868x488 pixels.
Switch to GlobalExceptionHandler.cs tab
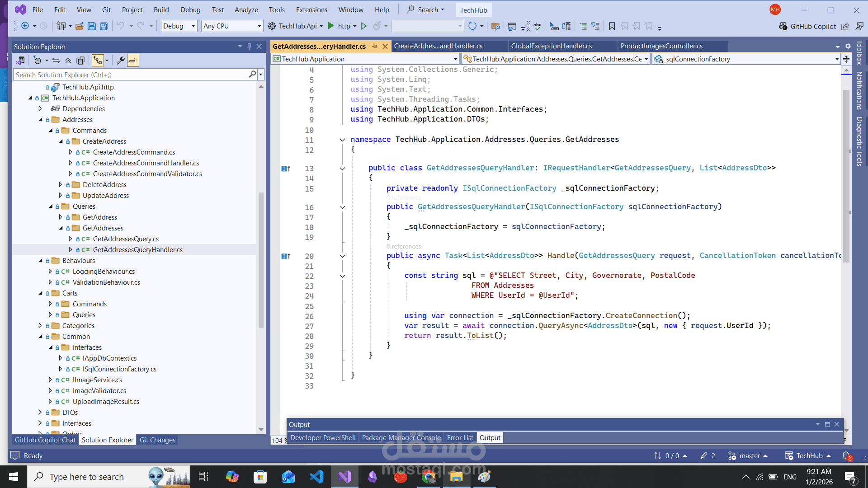pyautogui.click(x=551, y=46)
